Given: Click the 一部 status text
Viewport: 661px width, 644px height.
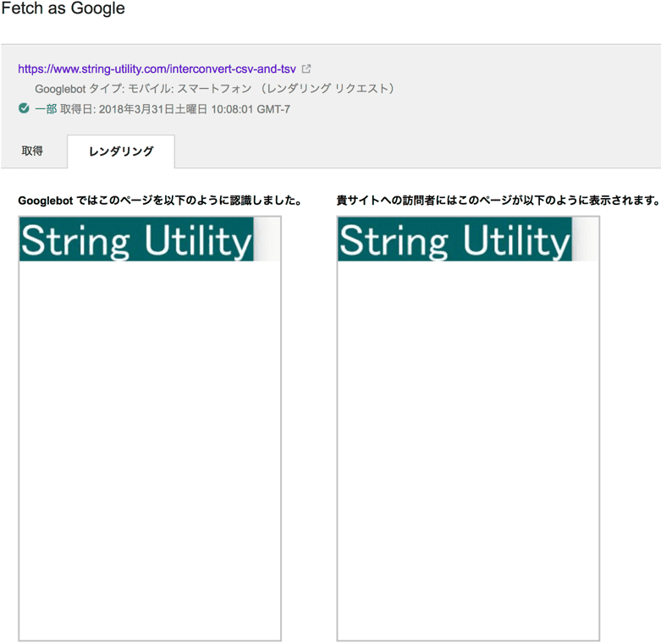Looking at the screenshot, I should click(x=46, y=109).
